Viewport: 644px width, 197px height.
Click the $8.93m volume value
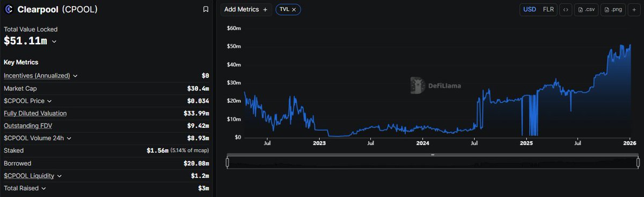pos(198,138)
